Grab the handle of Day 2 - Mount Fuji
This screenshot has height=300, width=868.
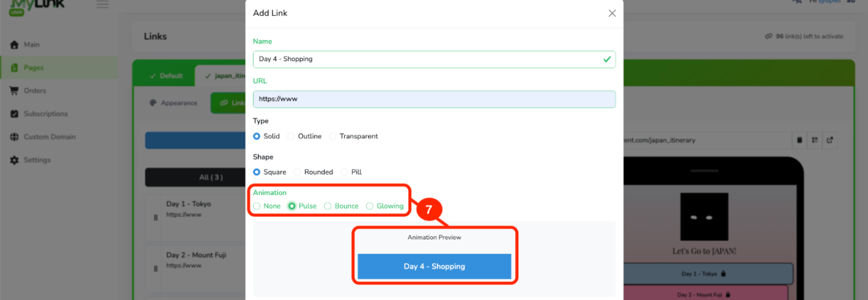[156, 268]
